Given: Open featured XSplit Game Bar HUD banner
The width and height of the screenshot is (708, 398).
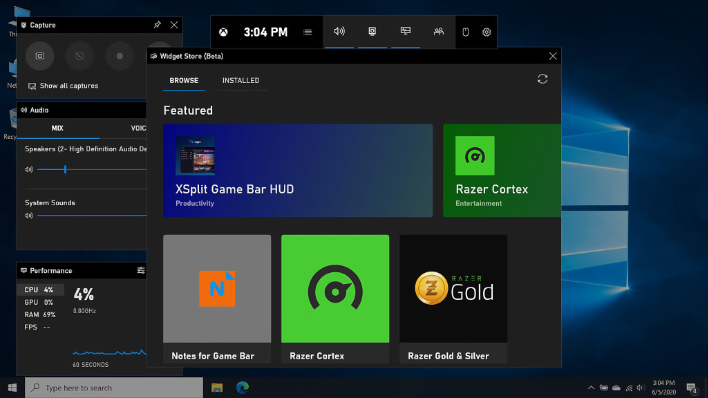Looking at the screenshot, I should 298,171.
